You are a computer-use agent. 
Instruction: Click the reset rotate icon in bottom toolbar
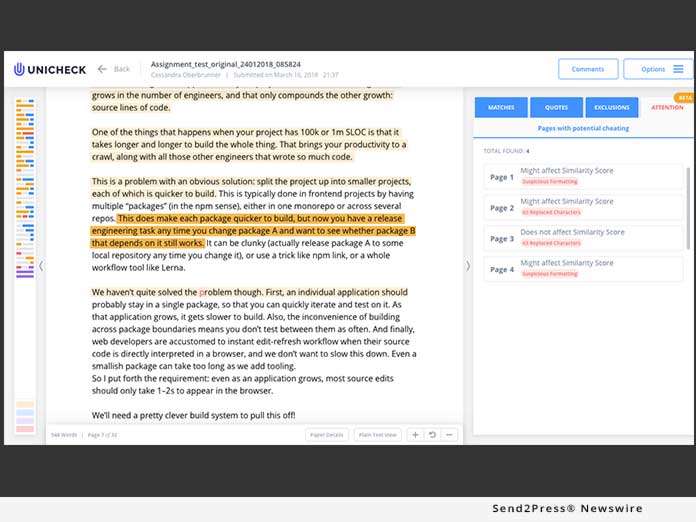click(x=432, y=434)
